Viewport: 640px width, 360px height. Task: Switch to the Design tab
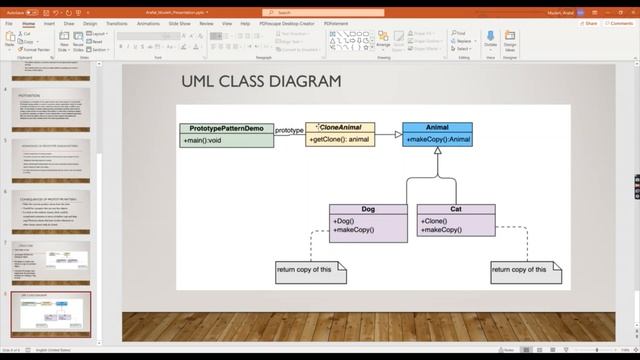90,24
